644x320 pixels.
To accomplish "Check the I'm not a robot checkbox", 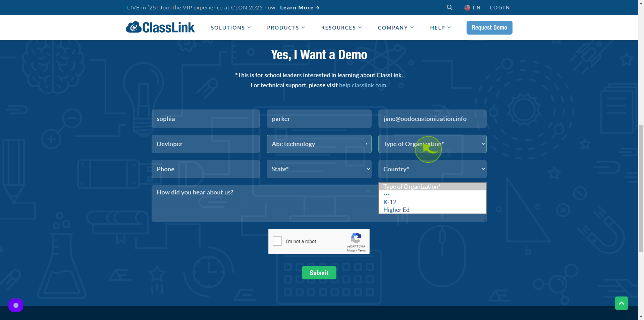I will pos(277,241).
